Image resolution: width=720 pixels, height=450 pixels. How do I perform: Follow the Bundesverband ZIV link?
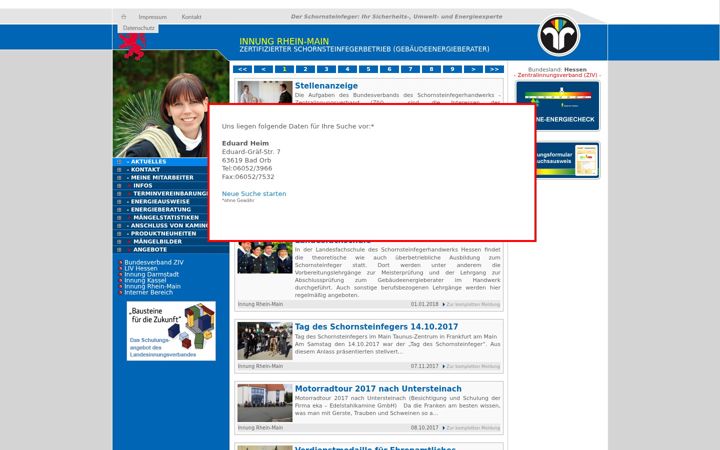click(154, 262)
